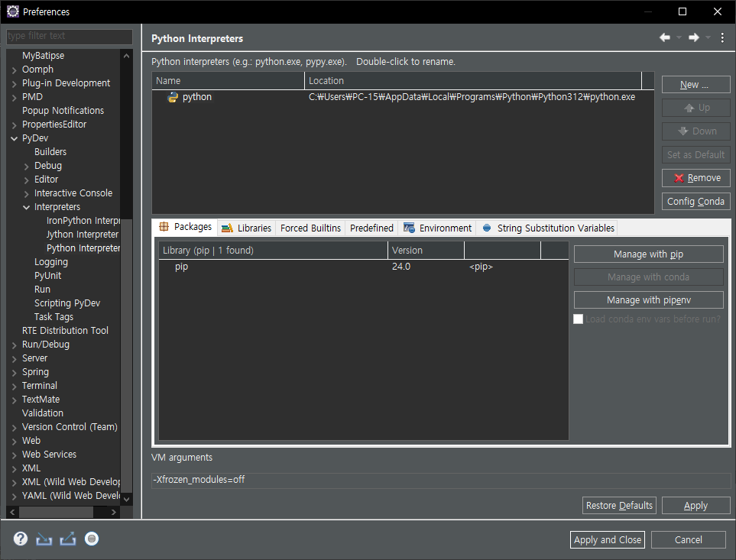Select Builders under PyDev
The width and height of the screenshot is (736, 560).
[50, 152]
